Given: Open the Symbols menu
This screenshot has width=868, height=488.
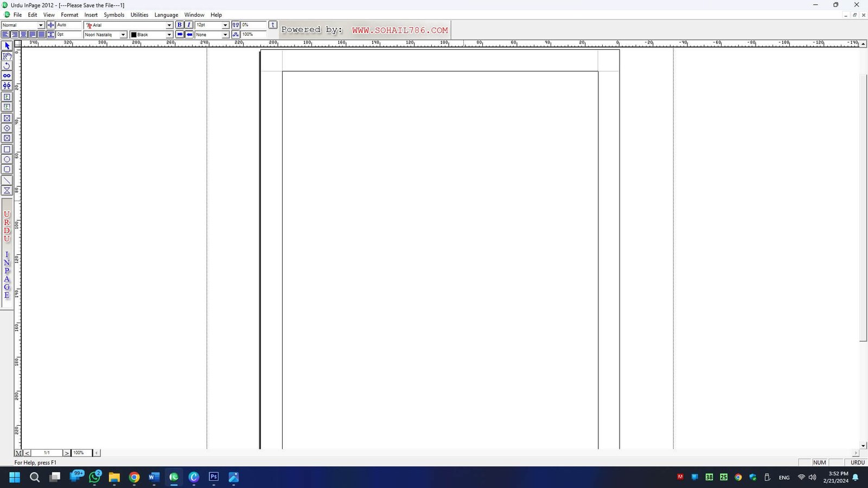Looking at the screenshot, I should 114,15.
